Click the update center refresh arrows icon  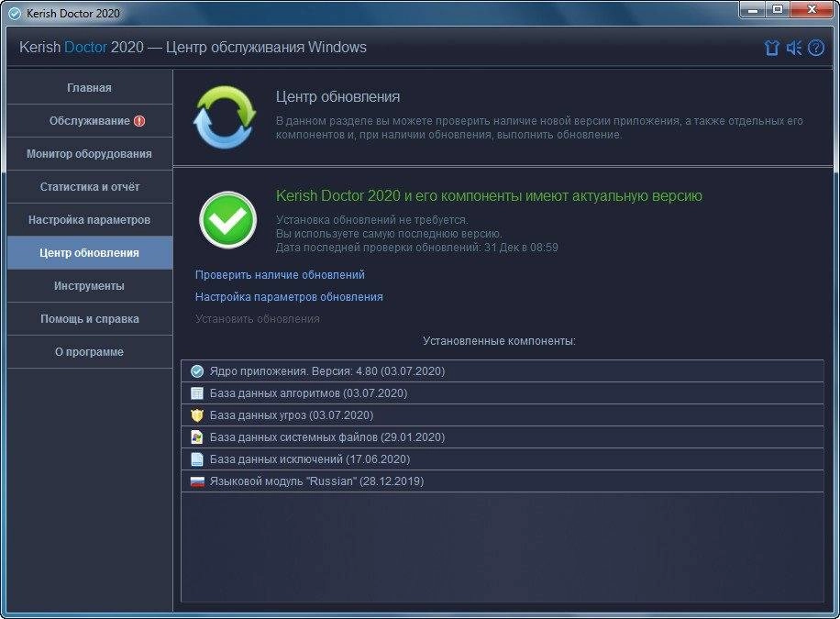click(225, 116)
